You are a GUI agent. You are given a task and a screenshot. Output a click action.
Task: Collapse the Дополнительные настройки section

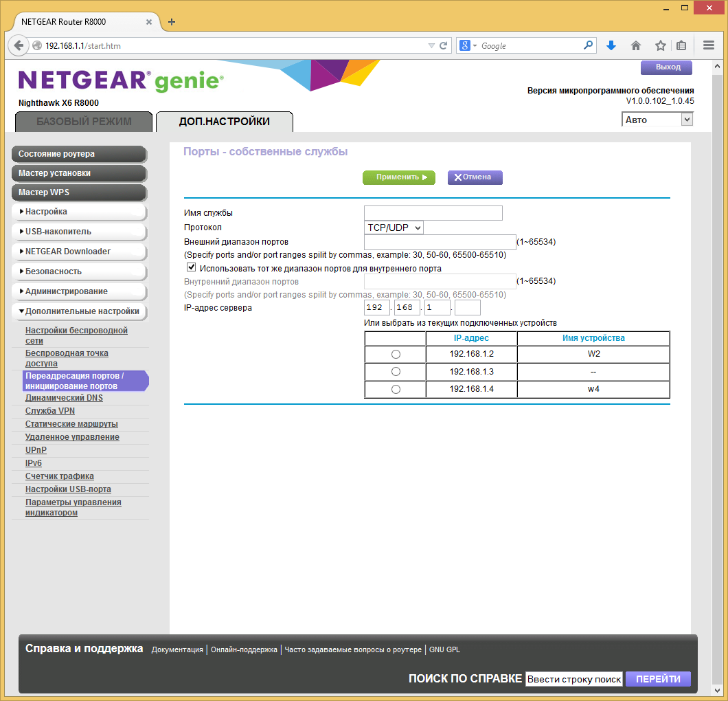tap(79, 311)
